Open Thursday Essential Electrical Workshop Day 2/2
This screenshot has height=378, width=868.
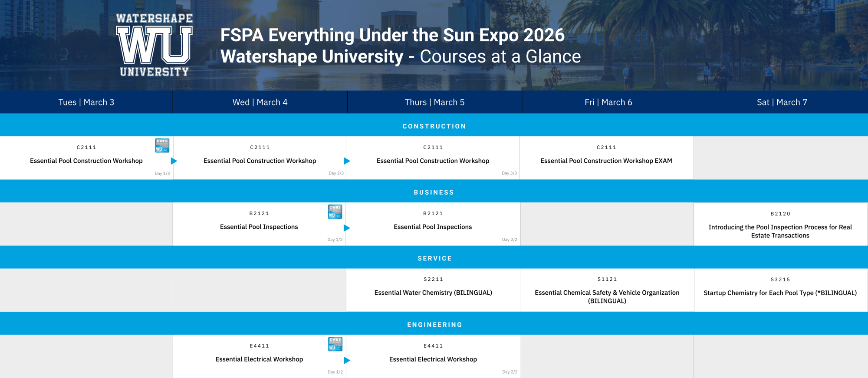(433, 359)
